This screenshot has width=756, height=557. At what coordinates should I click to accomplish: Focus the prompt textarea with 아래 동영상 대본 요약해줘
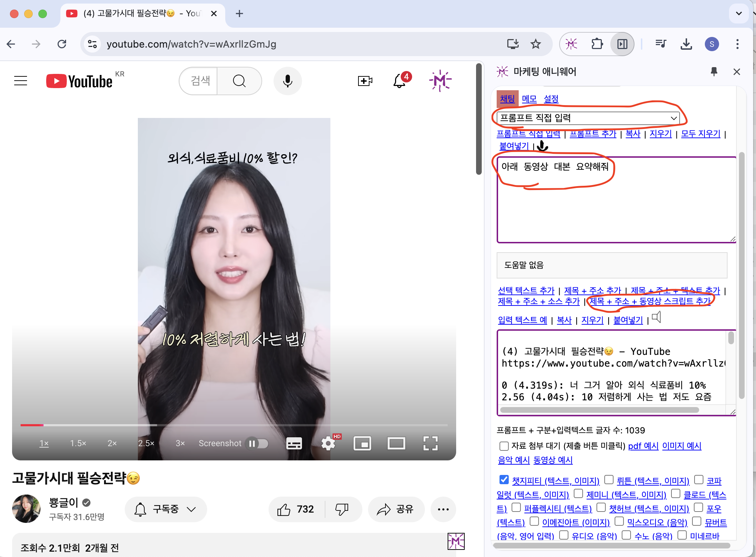616,200
